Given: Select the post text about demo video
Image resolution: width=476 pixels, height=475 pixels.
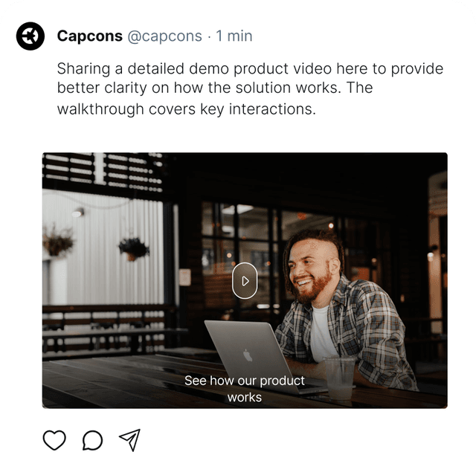Looking at the screenshot, I should [250, 89].
